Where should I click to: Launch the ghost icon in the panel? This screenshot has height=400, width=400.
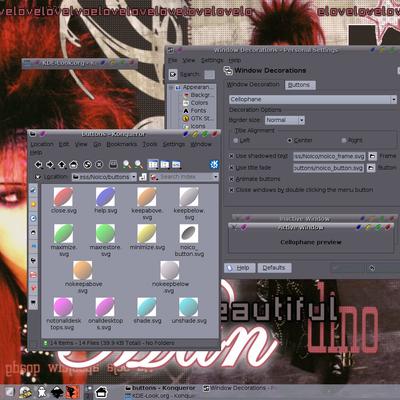pyautogui.click(x=42, y=392)
